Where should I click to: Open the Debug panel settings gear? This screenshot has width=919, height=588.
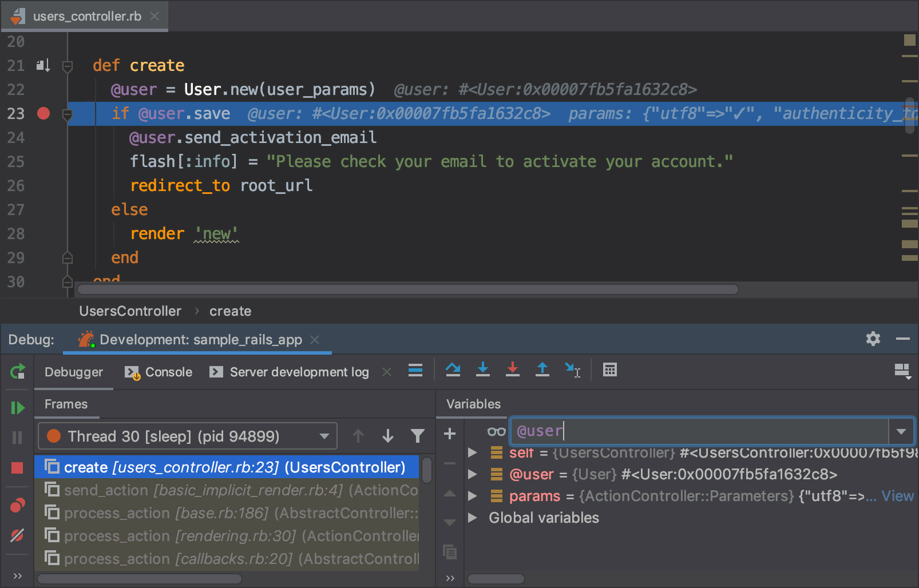[873, 339]
